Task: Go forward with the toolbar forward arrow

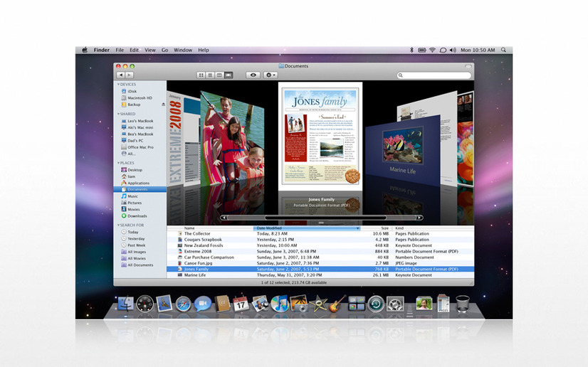Action: (x=130, y=75)
